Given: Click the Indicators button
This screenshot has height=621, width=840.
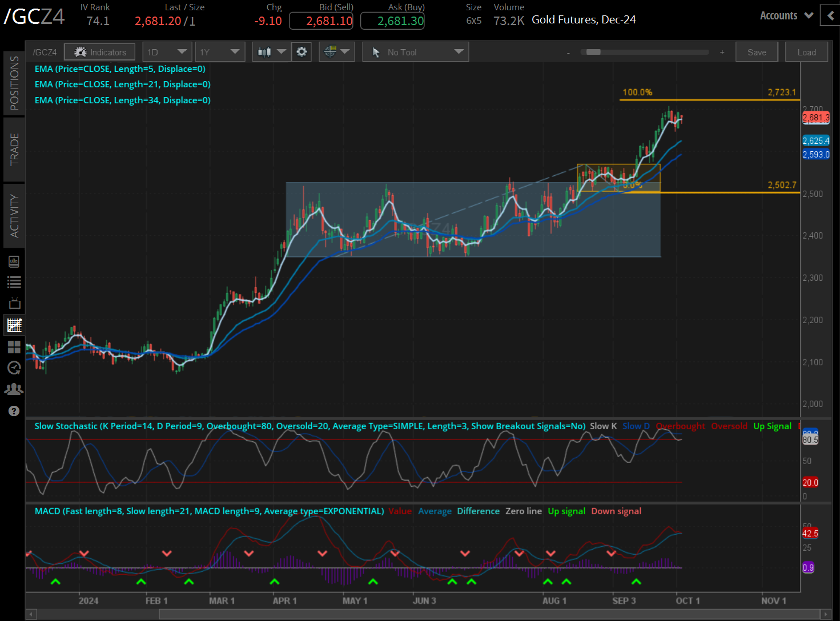Looking at the screenshot, I should click(x=99, y=51).
